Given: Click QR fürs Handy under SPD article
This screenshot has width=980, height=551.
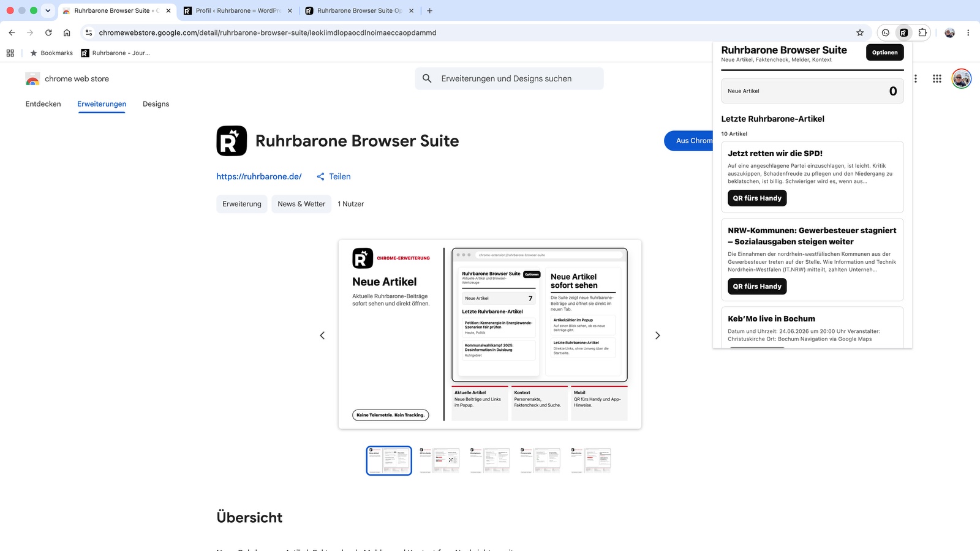Looking at the screenshot, I should click(x=757, y=198).
